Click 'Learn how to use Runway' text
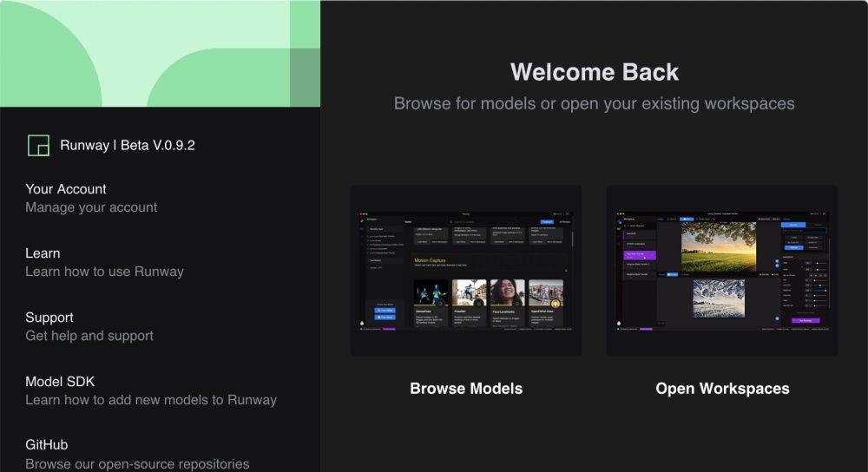 104,272
